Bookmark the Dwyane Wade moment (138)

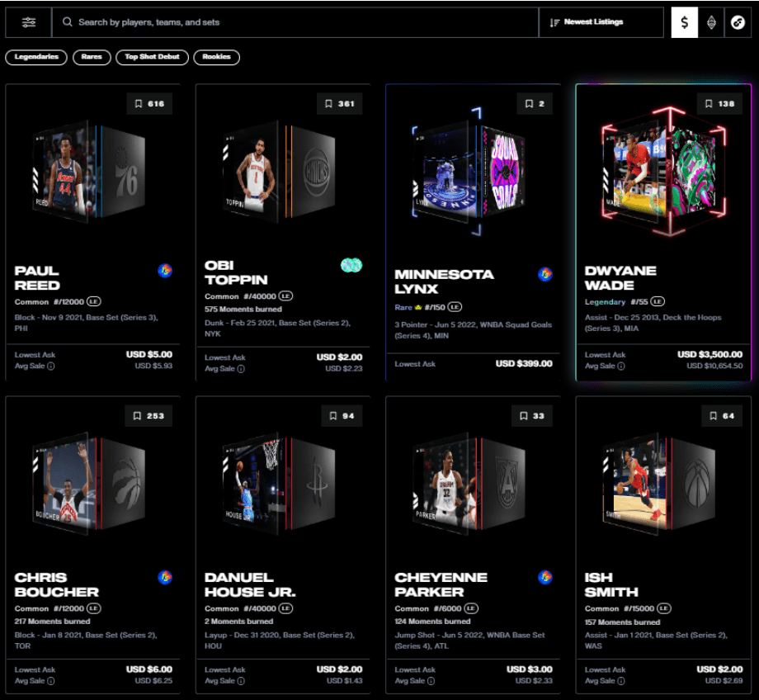pyautogui.click(x=719, y=104)
